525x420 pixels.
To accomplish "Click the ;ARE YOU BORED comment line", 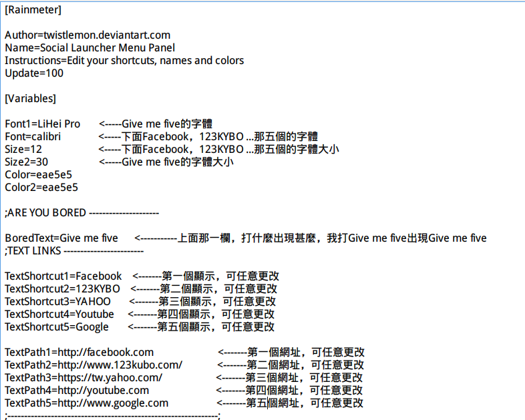I will [x=81, y=213].
